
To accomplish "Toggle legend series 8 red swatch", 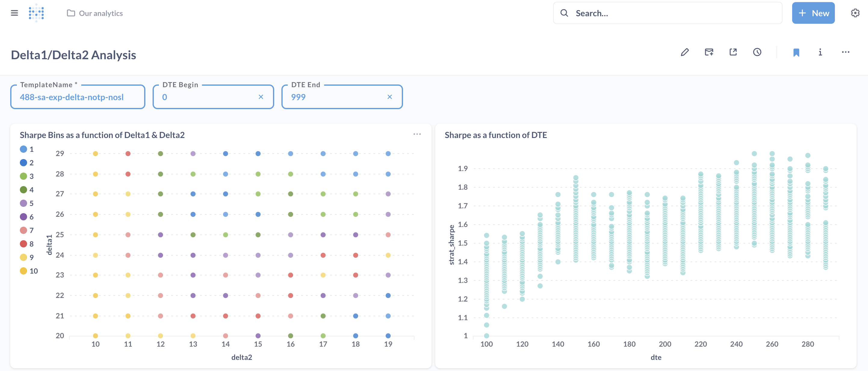I will click(x=23, y=244).
